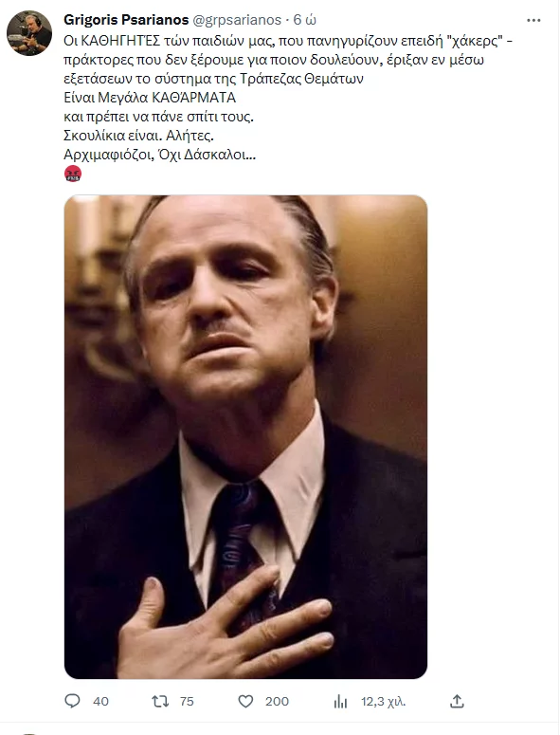Click the reply count 40
The image size is (560, 735).
tap(100, 701)
